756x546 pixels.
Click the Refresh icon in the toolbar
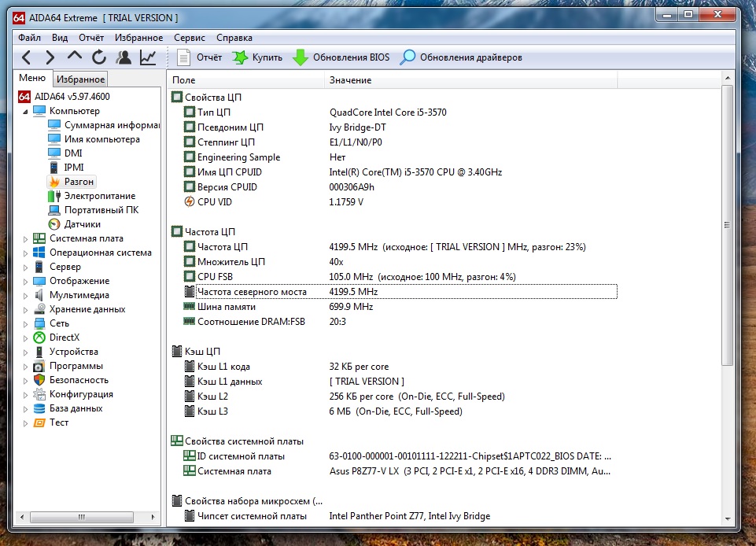[x=99, y=57]
